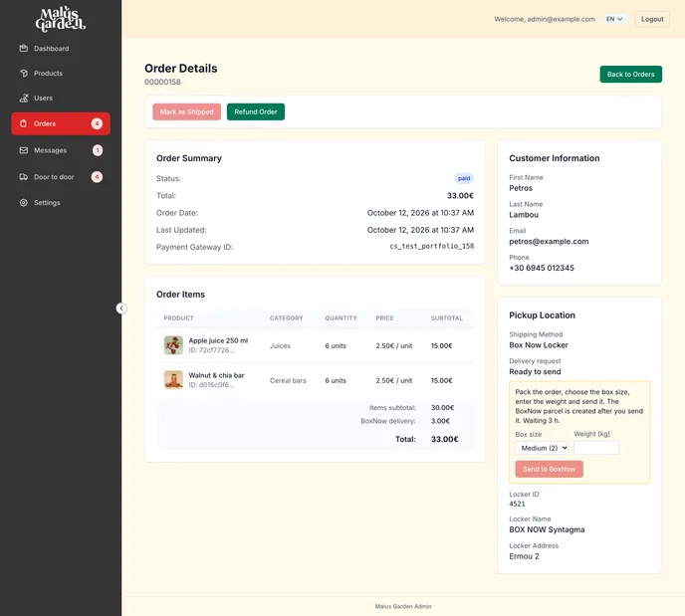The height and width of the screenshot is (616, 685).
Task: Go to the Products section
Action: [x=61, y=73]
